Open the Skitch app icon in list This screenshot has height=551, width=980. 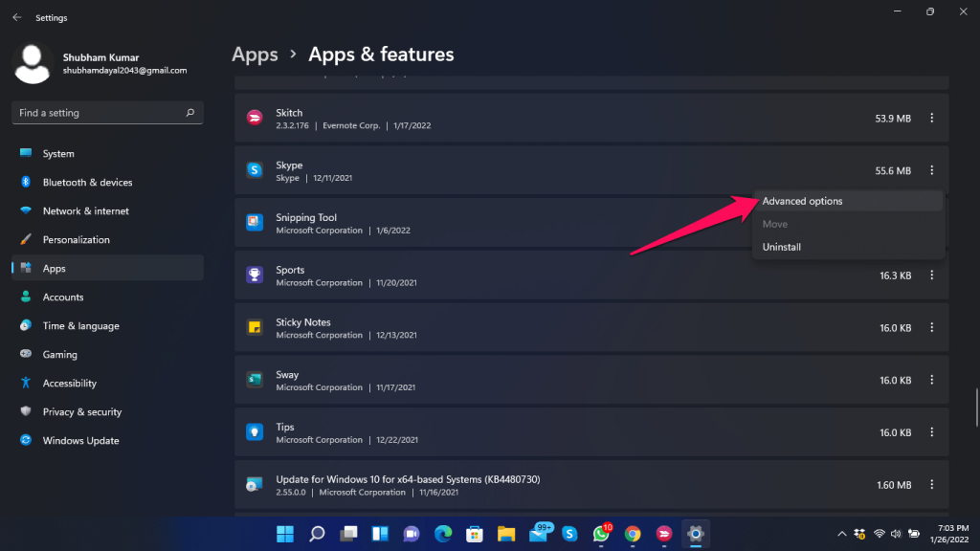pos(255,118)
